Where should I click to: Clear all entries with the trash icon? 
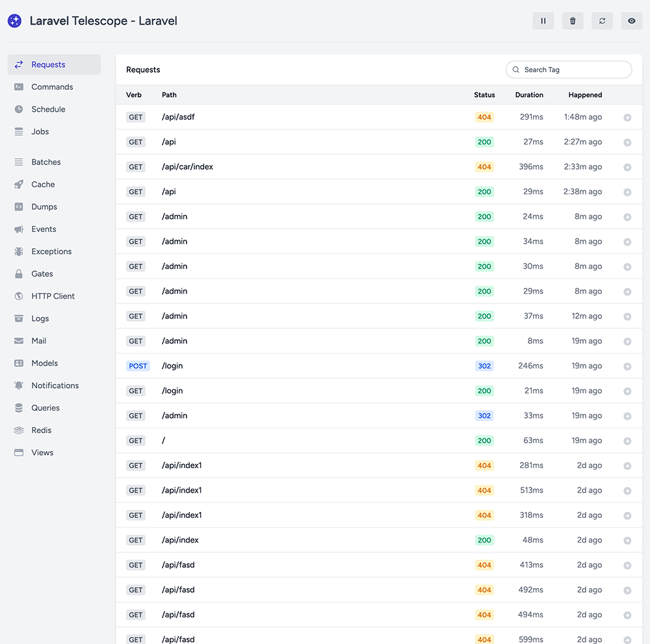(573, 21)
